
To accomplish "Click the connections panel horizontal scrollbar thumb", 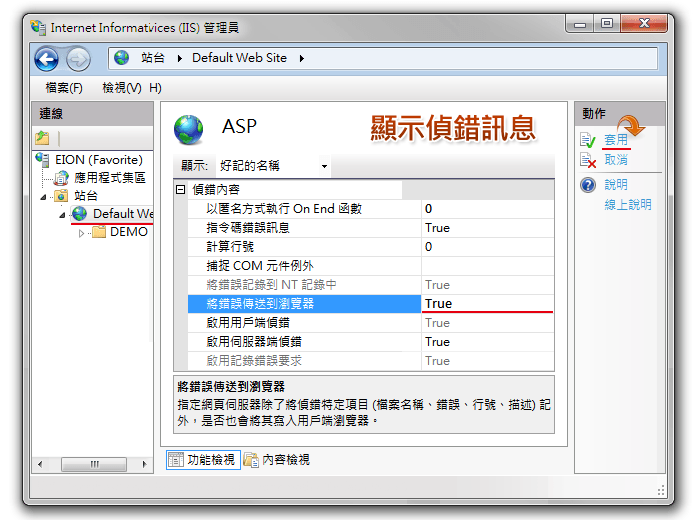I will (x=94, y=464).
